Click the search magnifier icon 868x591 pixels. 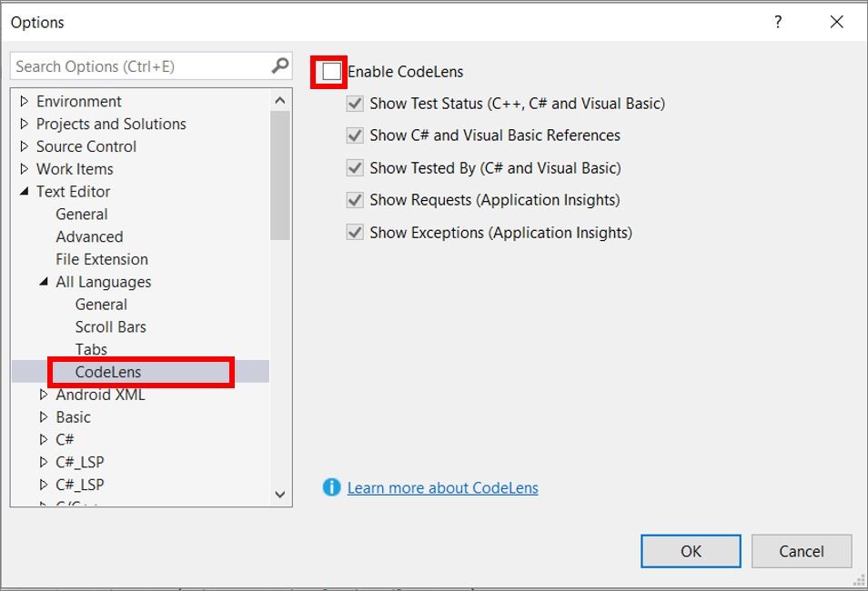point(279,65)
